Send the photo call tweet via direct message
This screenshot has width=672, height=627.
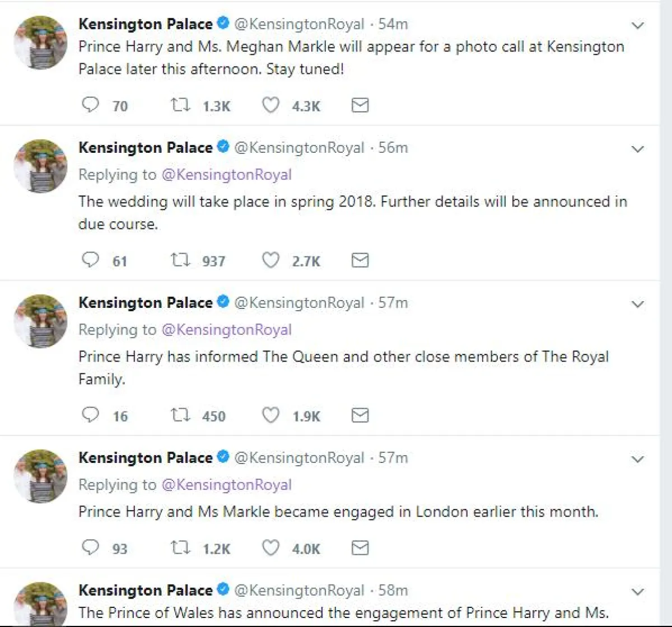click(x=360, y=105)
